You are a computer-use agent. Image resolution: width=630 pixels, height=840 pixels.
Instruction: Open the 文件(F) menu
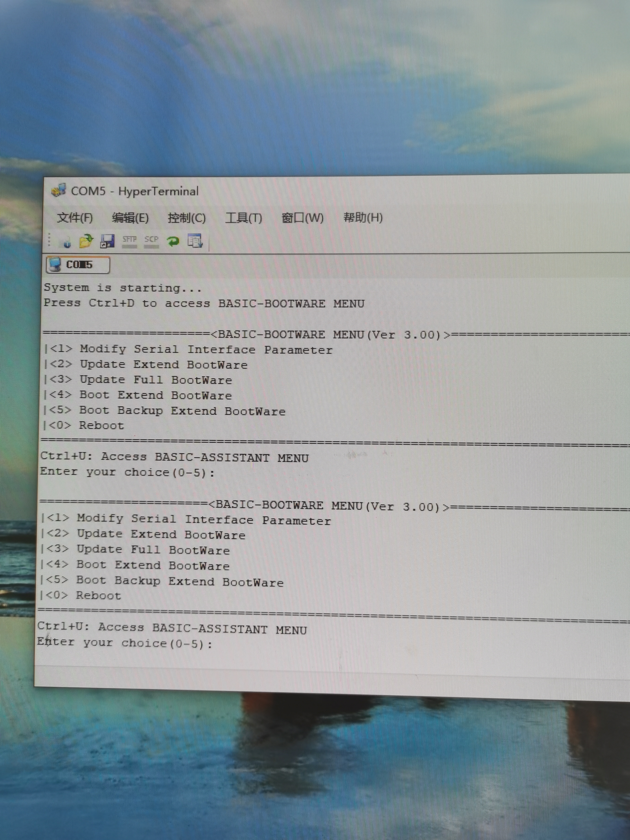click(75, 218)
